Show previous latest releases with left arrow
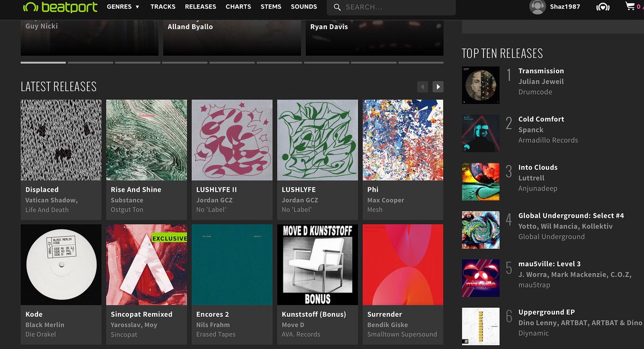 [423, 86]
